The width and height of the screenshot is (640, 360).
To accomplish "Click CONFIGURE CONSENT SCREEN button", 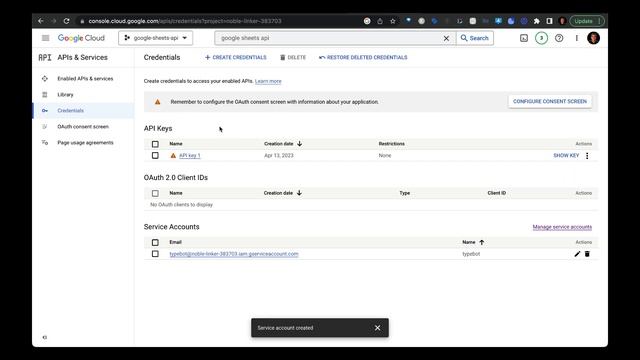I will coord(550,101).
